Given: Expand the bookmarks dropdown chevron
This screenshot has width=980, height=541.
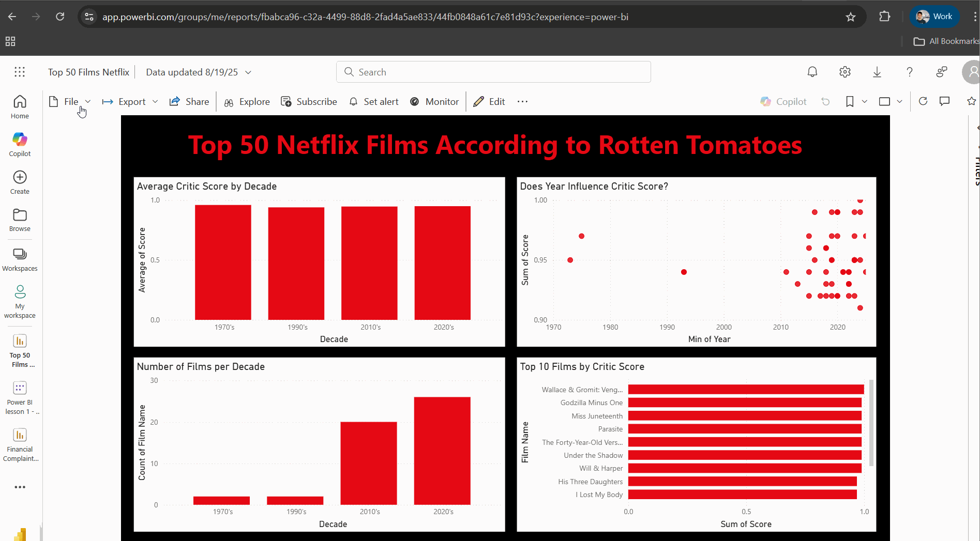Looking at the screenshot, I should pos(865,102).
